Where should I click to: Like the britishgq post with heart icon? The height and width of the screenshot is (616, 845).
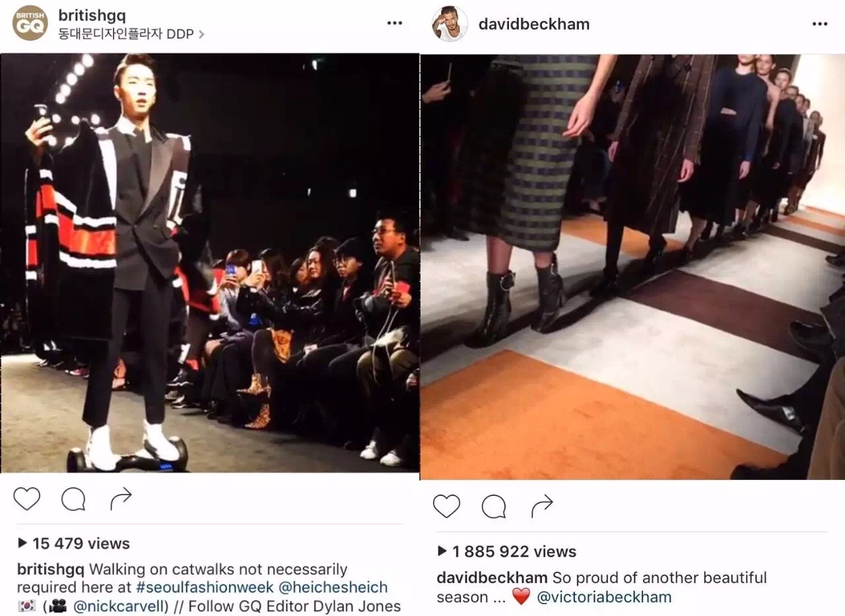click(26, 499)
